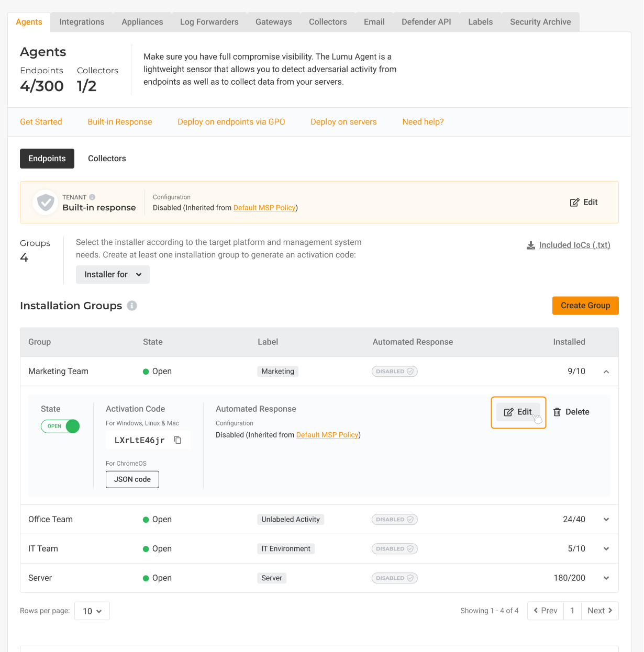Screen dimensions: 644x652
Task: Select the Endpoints view button
Action: click(47, 159)
